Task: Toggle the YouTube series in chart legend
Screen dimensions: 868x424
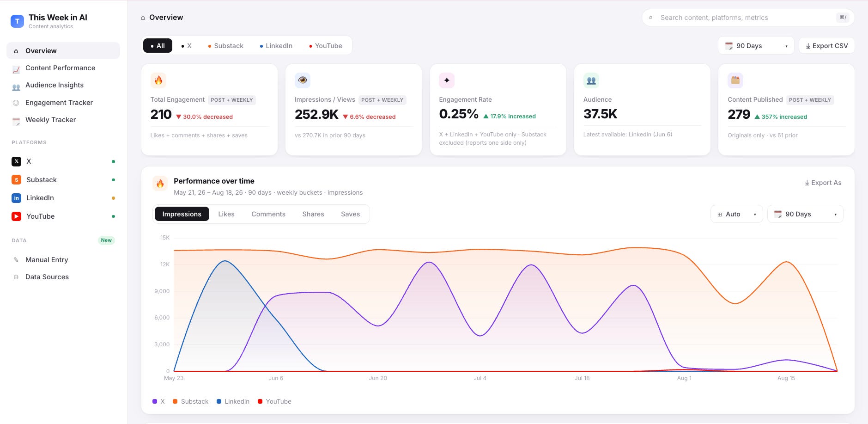Action: [x=274, y=401]
